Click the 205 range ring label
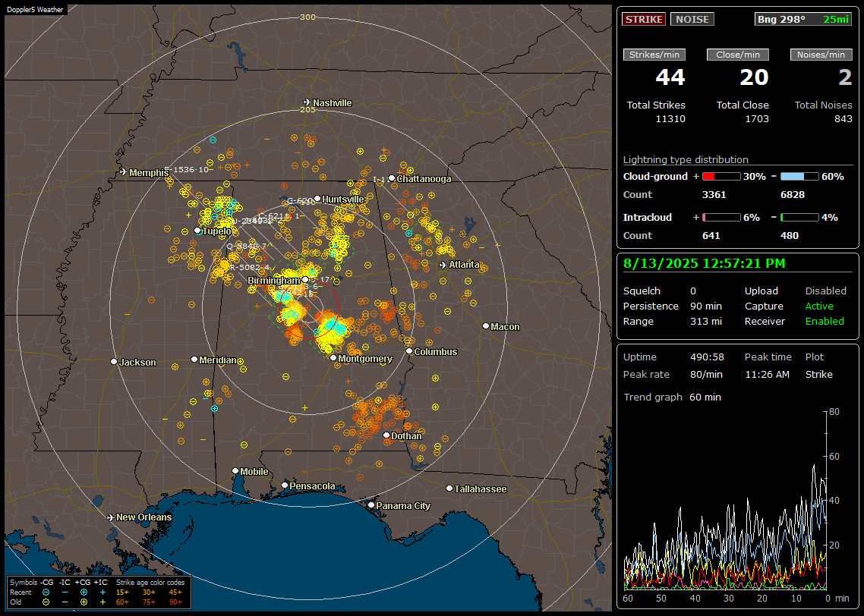The width and height of the screenshot is (864, 616). pos(307,109)
